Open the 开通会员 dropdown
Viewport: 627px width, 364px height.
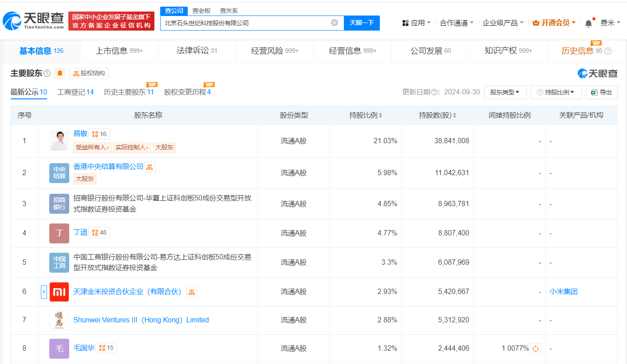(554, 23)
